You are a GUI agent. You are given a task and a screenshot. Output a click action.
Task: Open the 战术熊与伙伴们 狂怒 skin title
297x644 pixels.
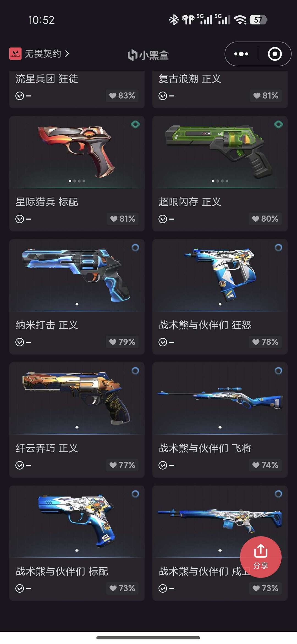205,325
